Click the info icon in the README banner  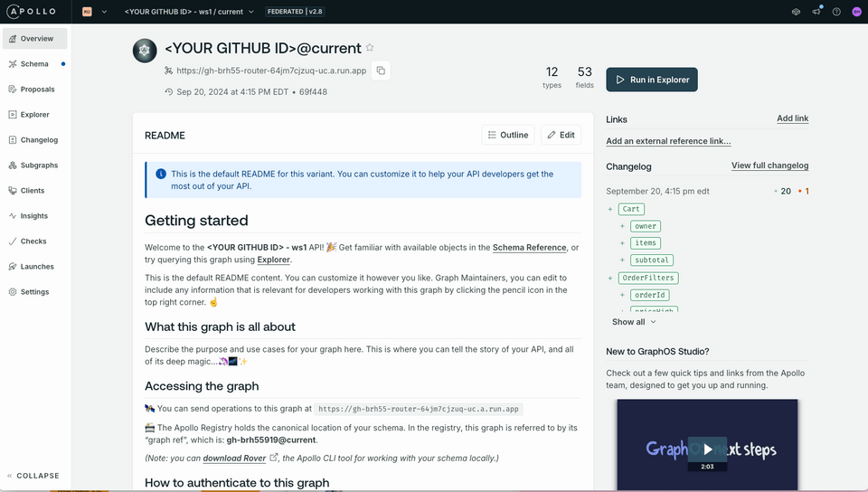tap(161, 174)
